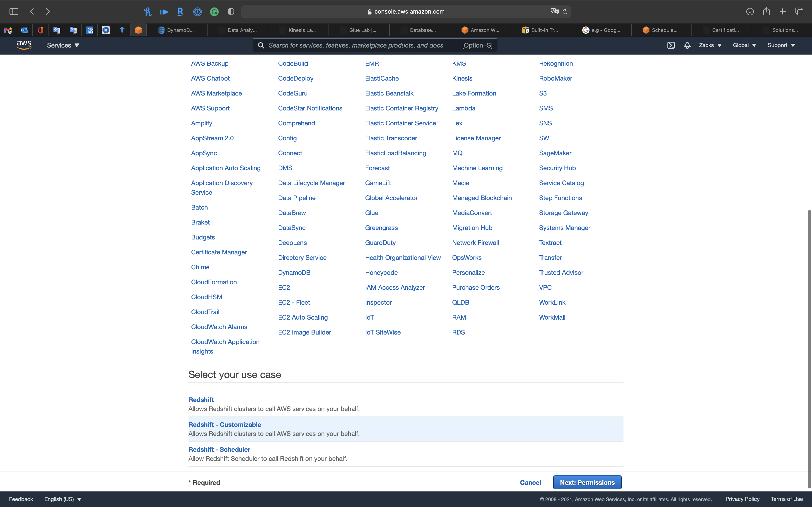
Task: Switch to the DynamoDB browser tab
Action: (x=177, y=30)
